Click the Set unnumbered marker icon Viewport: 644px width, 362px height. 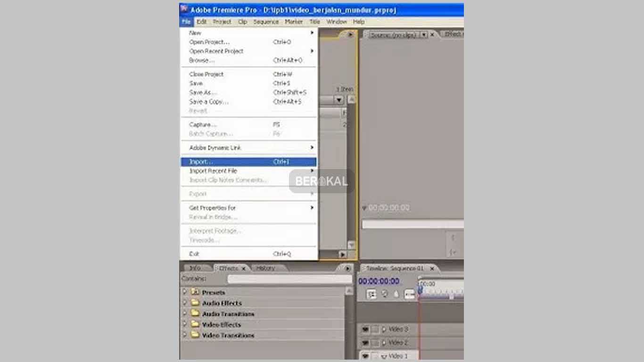[396, 294]
